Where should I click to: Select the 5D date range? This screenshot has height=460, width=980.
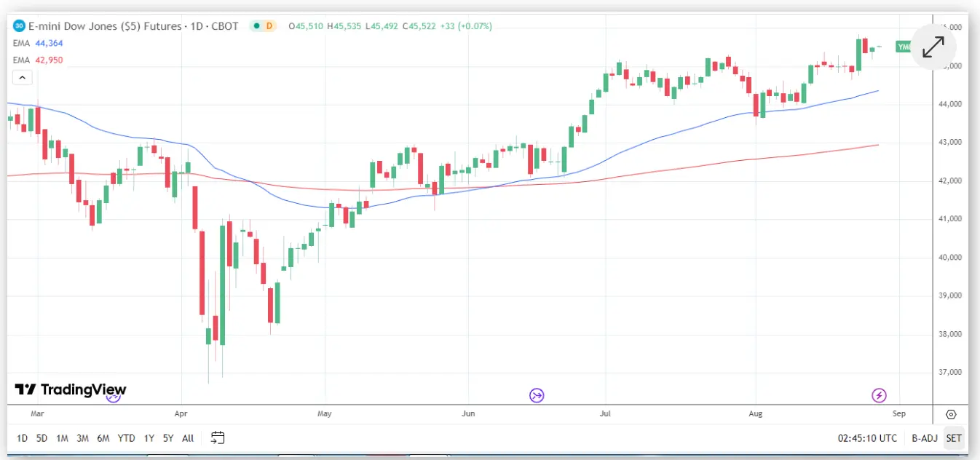point(42,438)
